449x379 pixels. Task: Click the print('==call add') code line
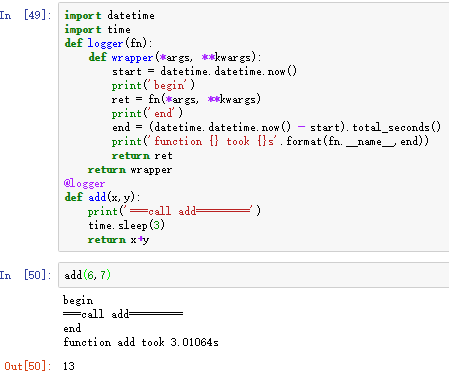(x=174, y=211)
